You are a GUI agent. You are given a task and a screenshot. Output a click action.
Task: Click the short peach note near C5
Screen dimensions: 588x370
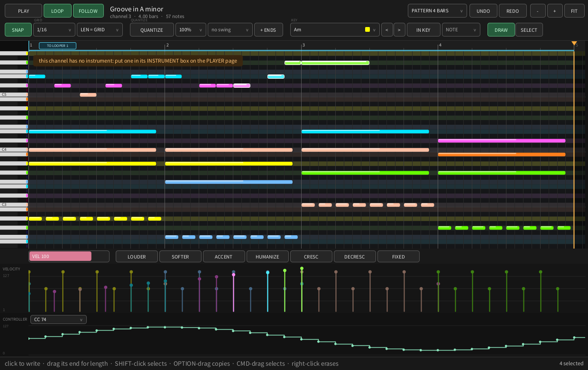coord(88,95)
